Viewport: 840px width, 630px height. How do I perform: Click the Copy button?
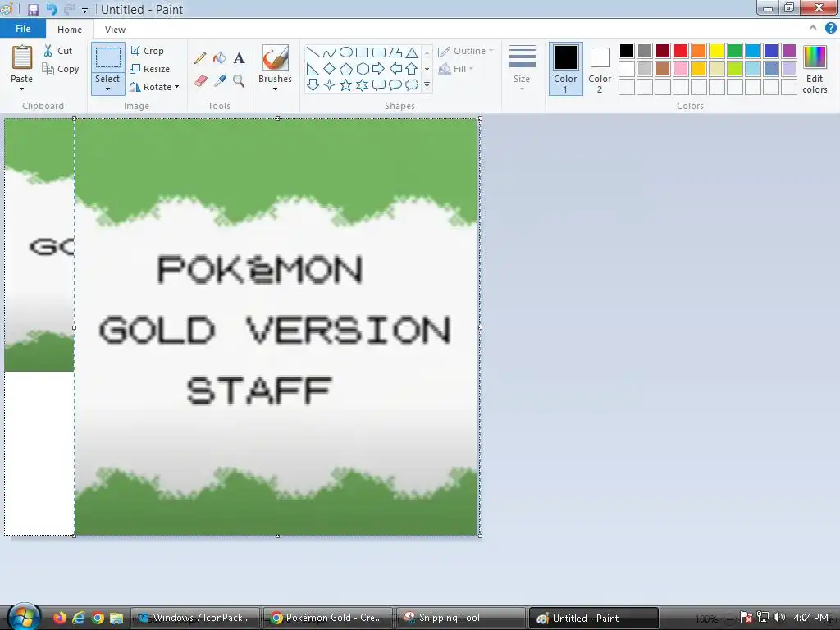(61, 69)
